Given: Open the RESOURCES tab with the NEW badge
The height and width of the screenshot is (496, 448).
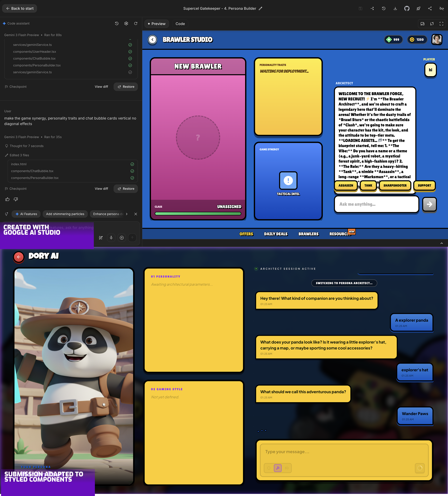Looking at the screenshot, I should pos(340,234).
